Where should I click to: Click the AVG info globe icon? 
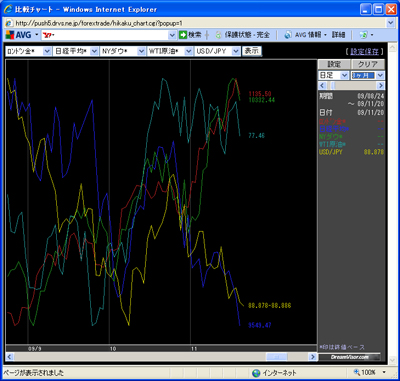coord(288,35)
